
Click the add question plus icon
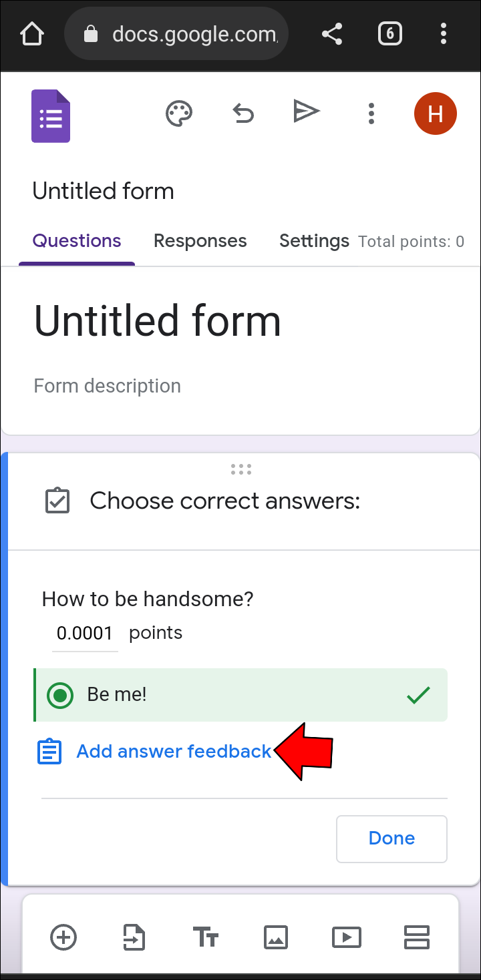64,937
